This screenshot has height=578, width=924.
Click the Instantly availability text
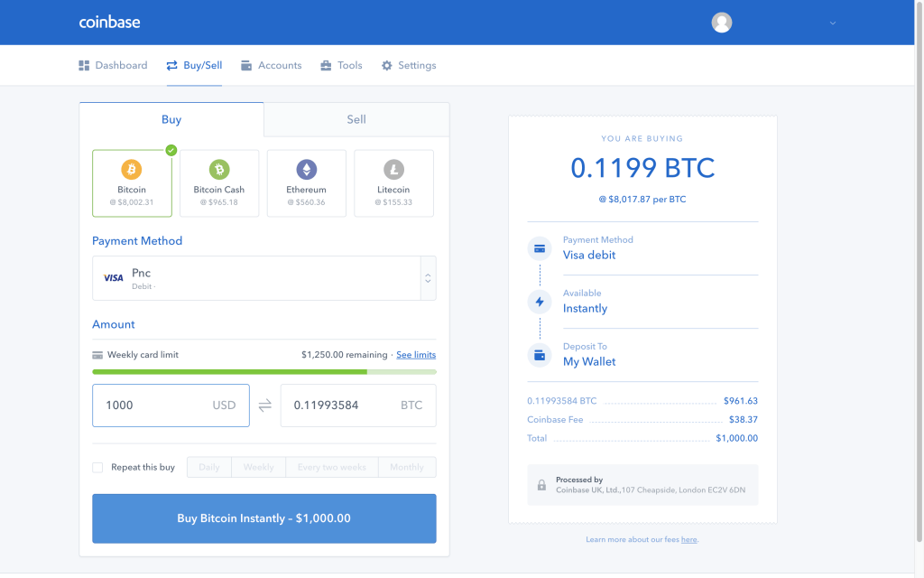coord(585,309)
